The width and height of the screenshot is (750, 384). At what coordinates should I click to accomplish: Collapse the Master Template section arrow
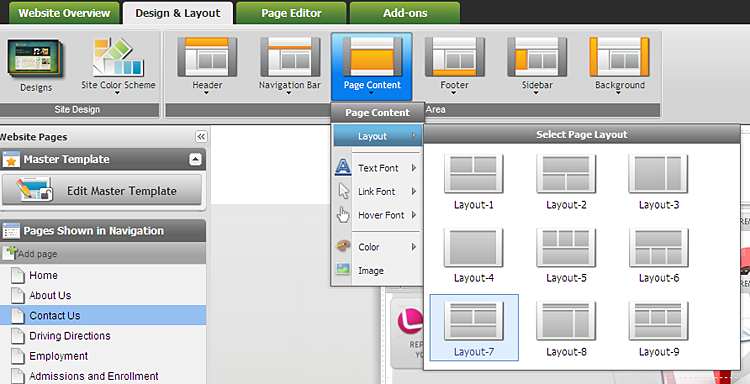195,159
